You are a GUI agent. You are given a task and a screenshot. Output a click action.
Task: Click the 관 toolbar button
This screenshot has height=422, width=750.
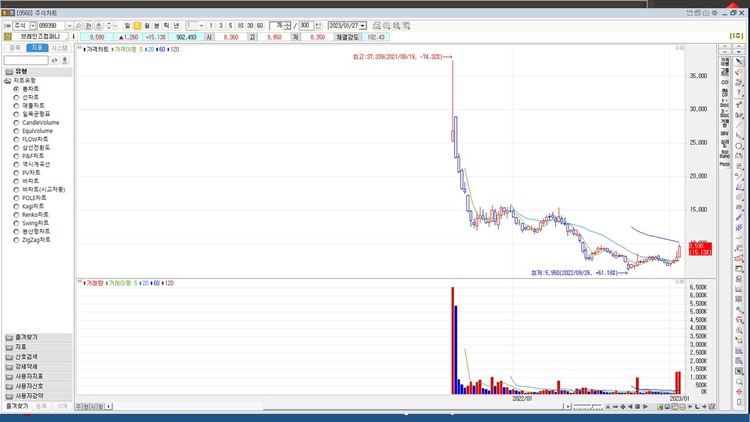(x=88, y=26)
